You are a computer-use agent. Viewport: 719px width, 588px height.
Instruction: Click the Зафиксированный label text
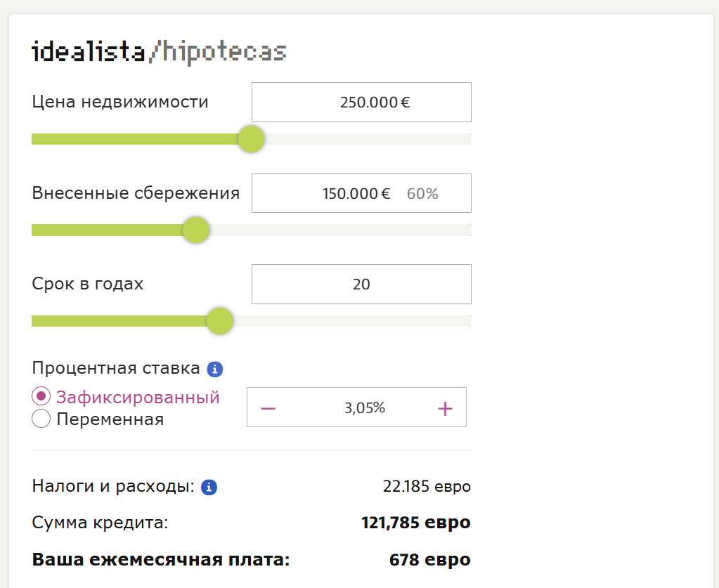138,398
